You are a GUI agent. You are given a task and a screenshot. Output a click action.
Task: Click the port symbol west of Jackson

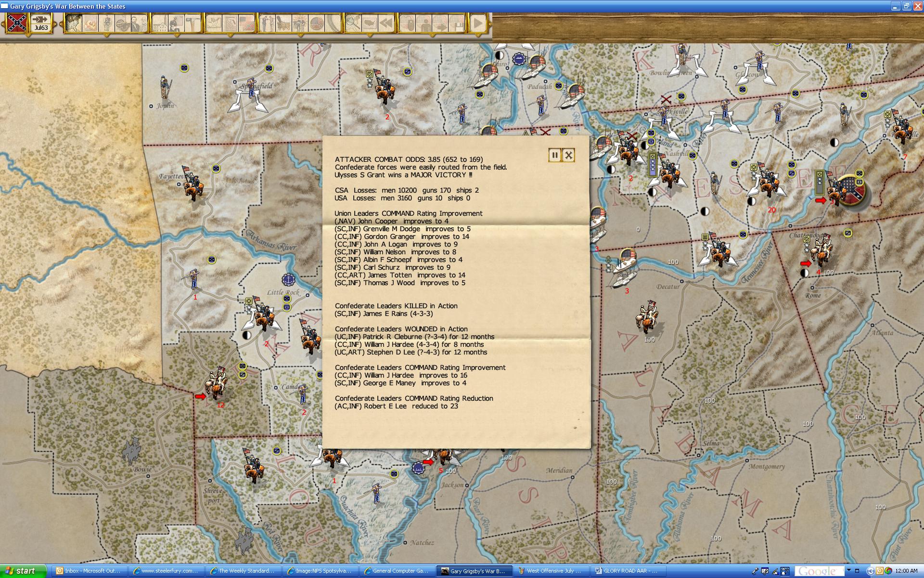(x=419, y=468)
